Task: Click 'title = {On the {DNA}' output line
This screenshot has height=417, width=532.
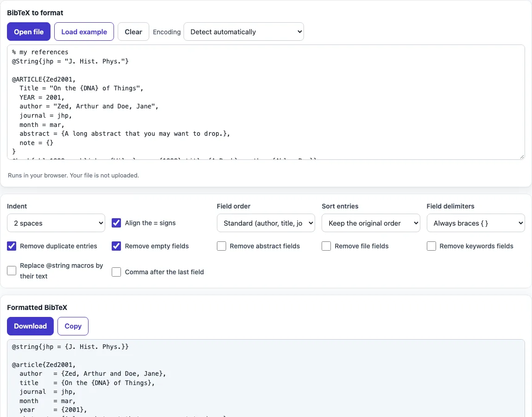Action: pos(87,383)
